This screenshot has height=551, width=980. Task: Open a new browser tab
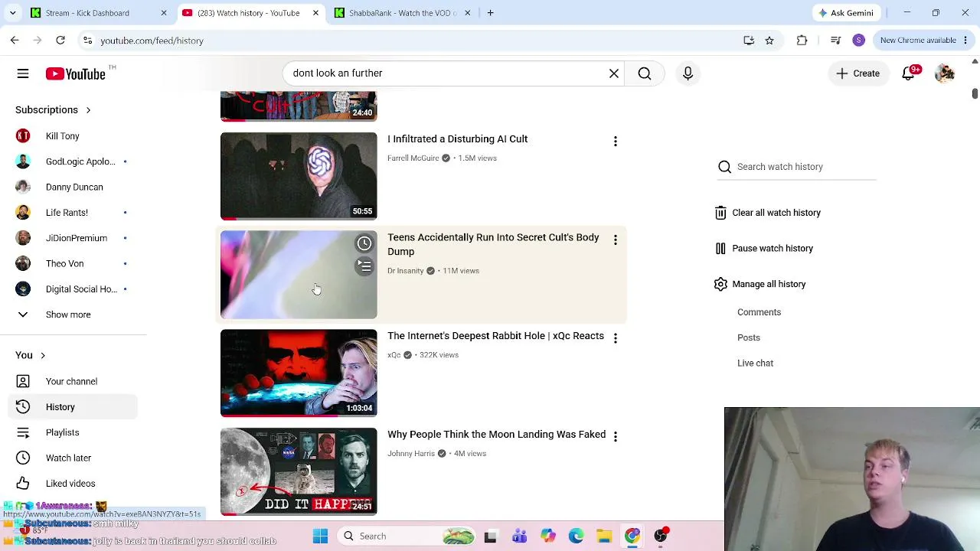tap(491, 13)
